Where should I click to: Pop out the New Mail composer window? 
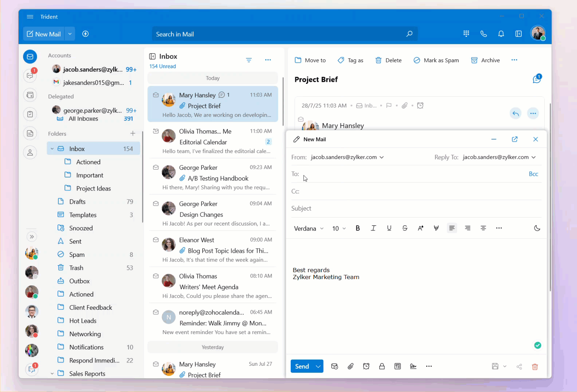(x=515, y=139)
